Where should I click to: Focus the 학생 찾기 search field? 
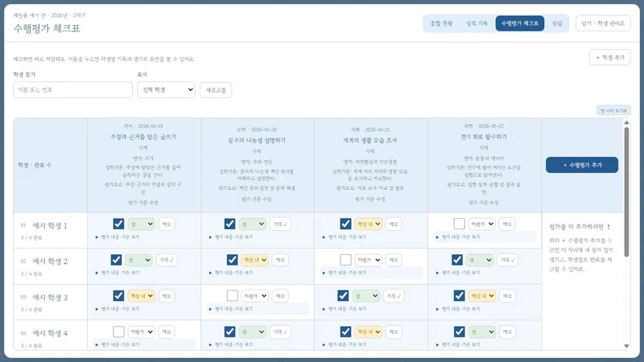72,89
